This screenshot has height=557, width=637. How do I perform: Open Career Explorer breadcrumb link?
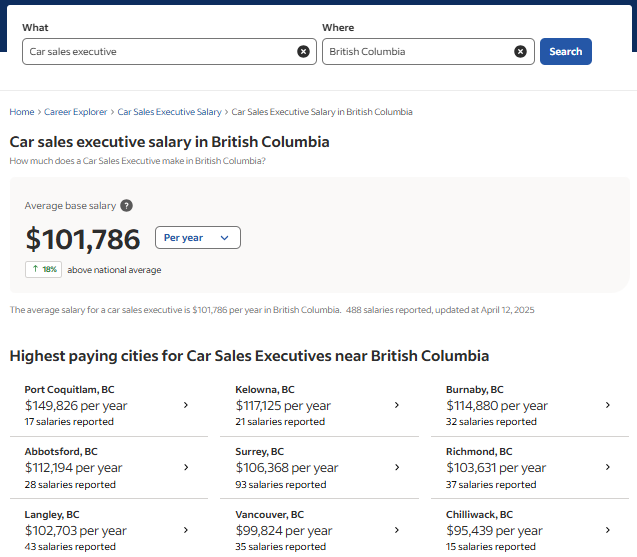[x=76, y=112]
